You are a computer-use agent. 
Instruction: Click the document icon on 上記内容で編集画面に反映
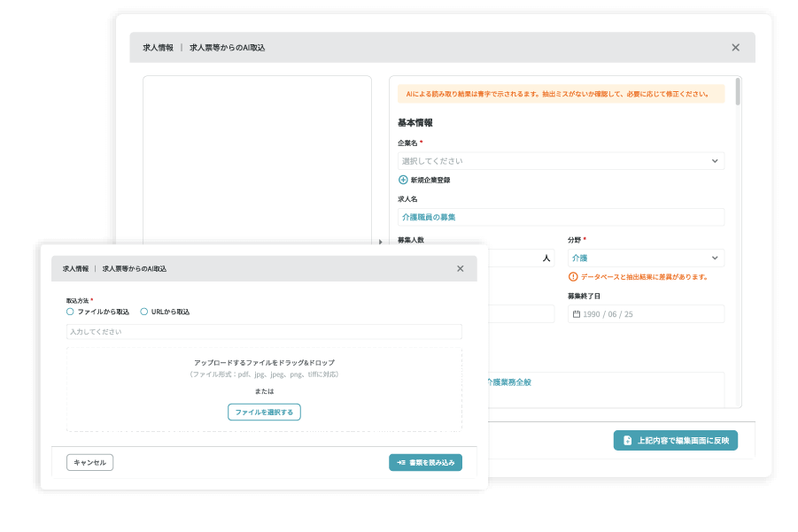coord(628,441)
